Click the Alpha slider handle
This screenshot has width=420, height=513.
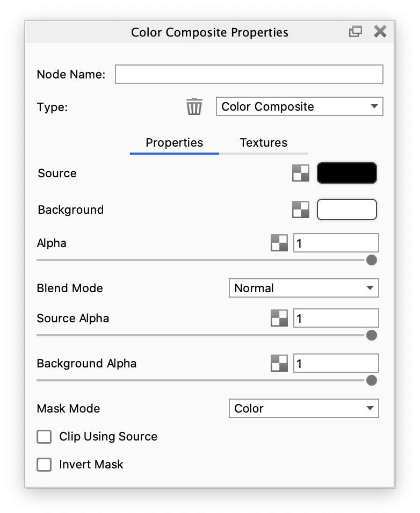pyautogui.click(x=372, y=260)
